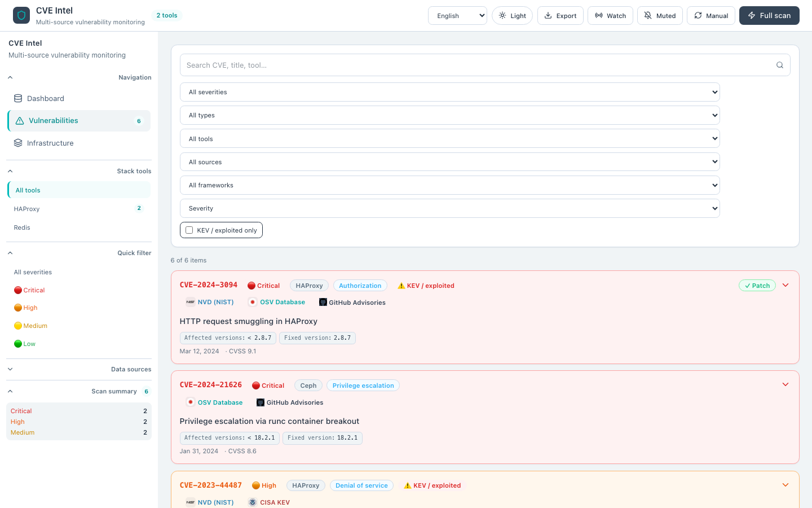
Task: Expand the CVE-2024-3094 card chevron
Action: [785, 285]
